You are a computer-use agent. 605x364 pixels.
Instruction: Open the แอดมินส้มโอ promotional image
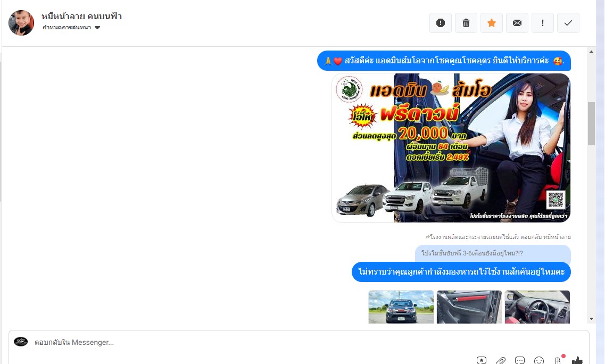[451, 148]
